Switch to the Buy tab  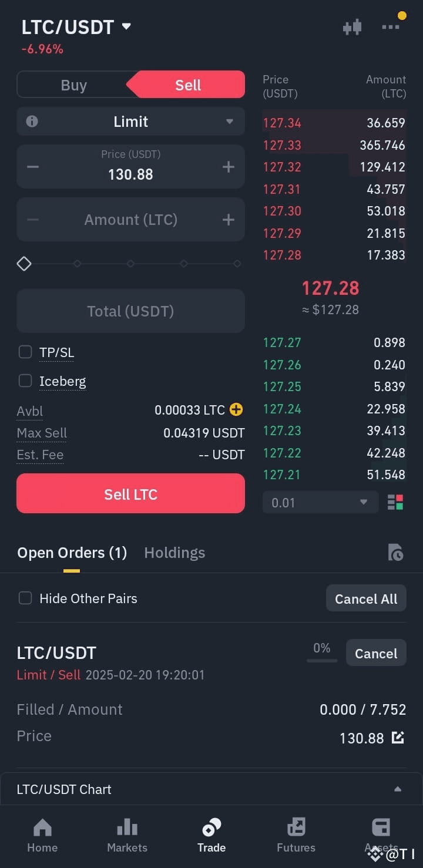pyautogui.click(x=73, y=85)
